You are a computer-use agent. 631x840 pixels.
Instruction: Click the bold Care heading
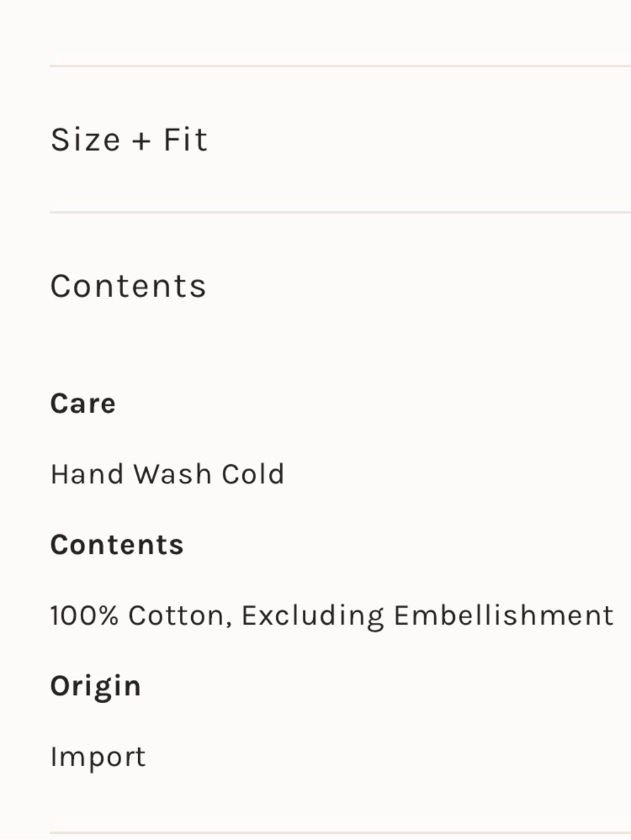[x=83, y=404]
